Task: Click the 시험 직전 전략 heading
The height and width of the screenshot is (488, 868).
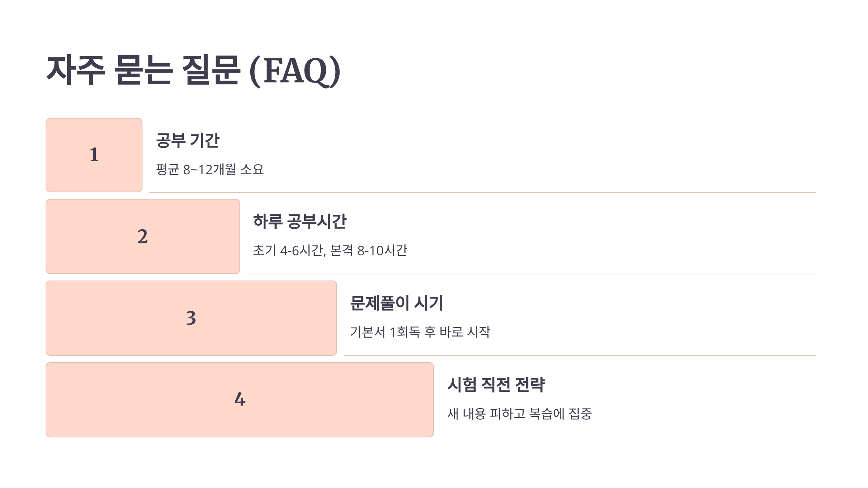Action: (x=496, y=385)
